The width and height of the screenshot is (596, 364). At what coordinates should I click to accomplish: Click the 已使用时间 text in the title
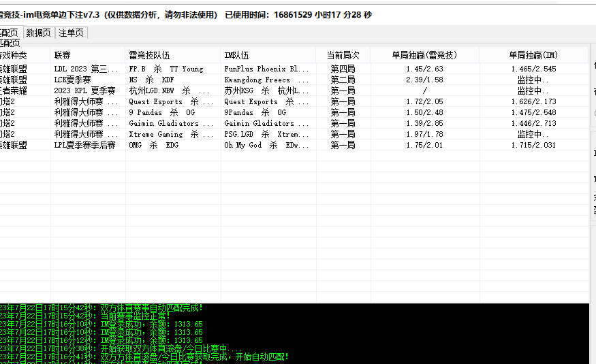298,15
